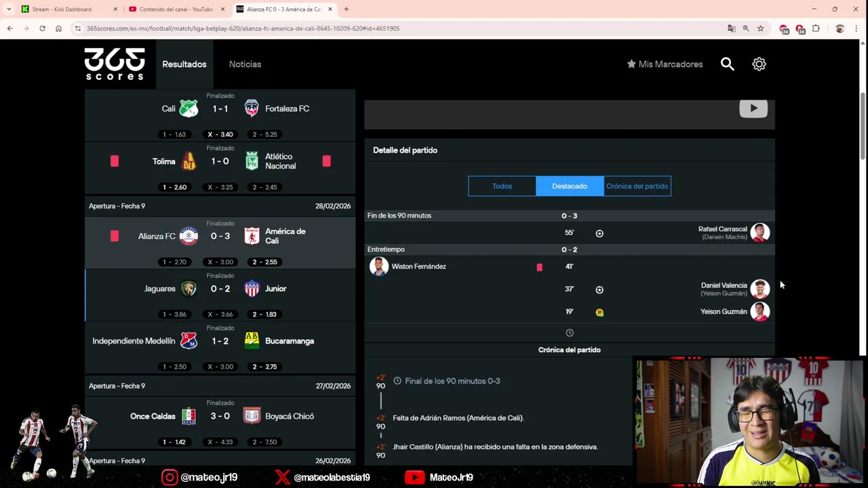Screen dimensions: 868x488
Task: Click the Tolima team crest
Action: click(x=189, y=161)
